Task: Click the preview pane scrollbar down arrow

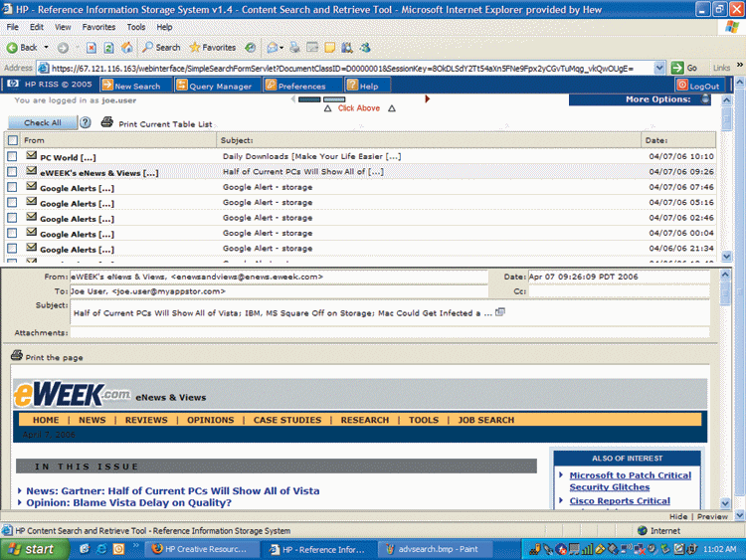Action: (x=725, y=503)
